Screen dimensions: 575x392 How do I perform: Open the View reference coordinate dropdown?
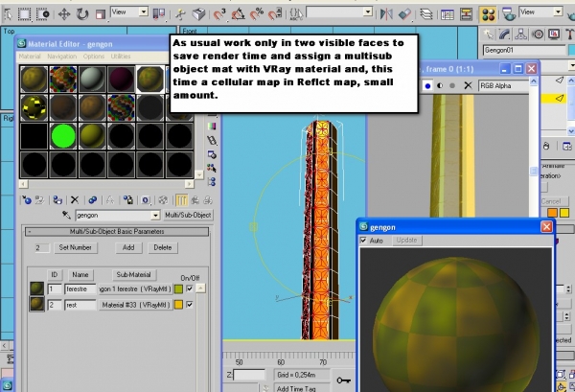(x=144, y=12)
